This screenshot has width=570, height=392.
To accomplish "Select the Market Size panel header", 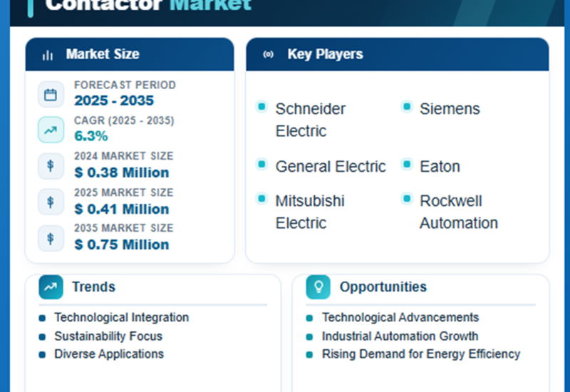I will point(130,54).
